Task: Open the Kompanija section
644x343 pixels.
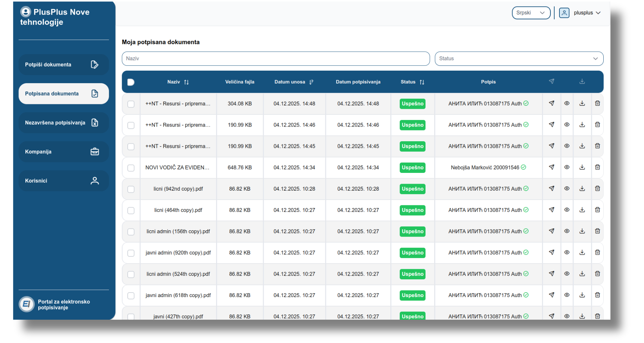Action: pos(64,152)
